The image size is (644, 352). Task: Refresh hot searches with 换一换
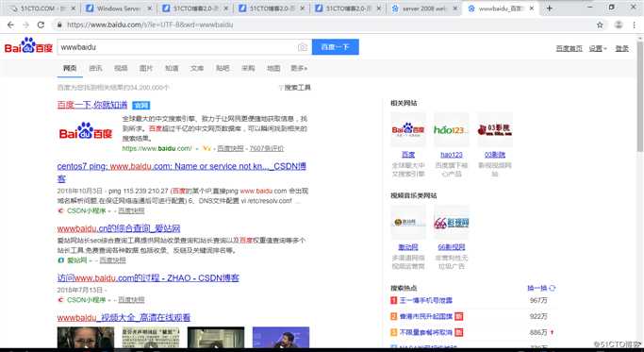point(541,288)
